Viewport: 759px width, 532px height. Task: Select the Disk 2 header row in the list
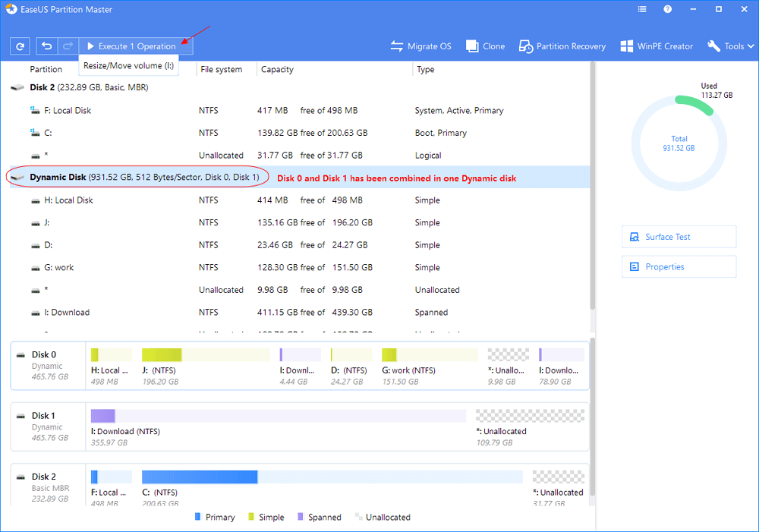tap(300, 87)
